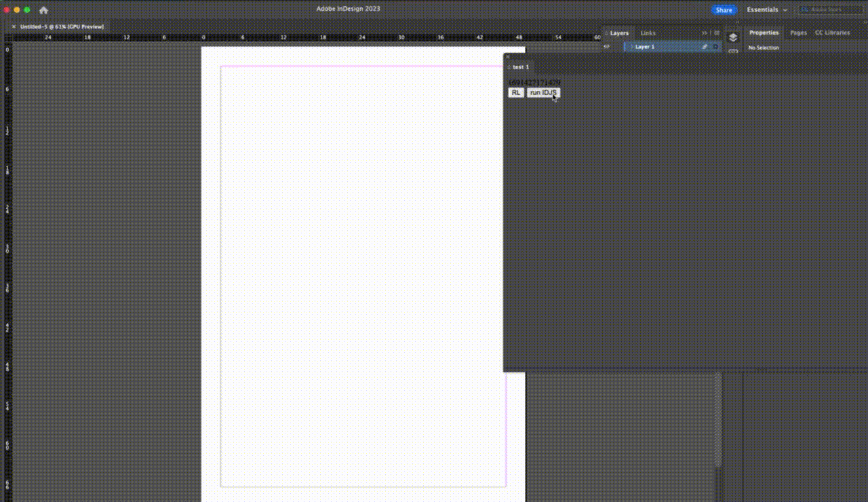
Task: Focus the Adobe Stock search field
Action: [x=830, y=10]
